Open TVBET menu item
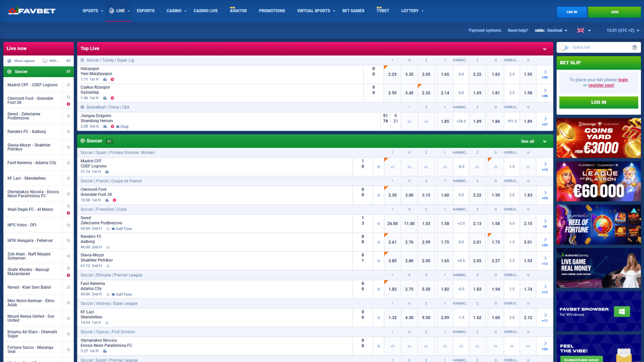 pyautogui.click(x=383, y=11)
